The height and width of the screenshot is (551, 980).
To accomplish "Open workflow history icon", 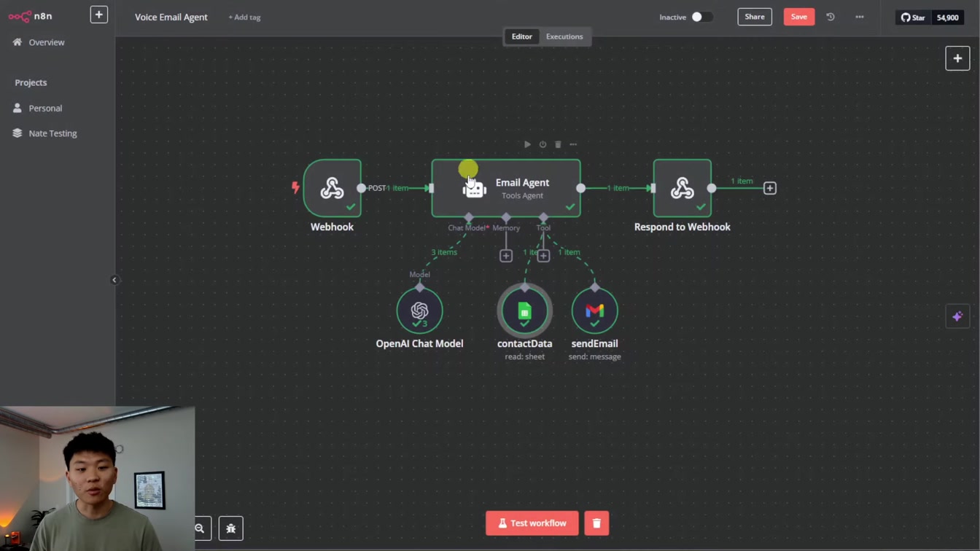I will point(831,17).
